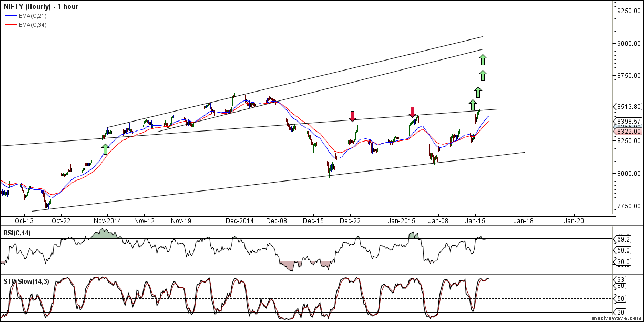Click the red EMA(C,34) legend line

click(x=10, y=25)
